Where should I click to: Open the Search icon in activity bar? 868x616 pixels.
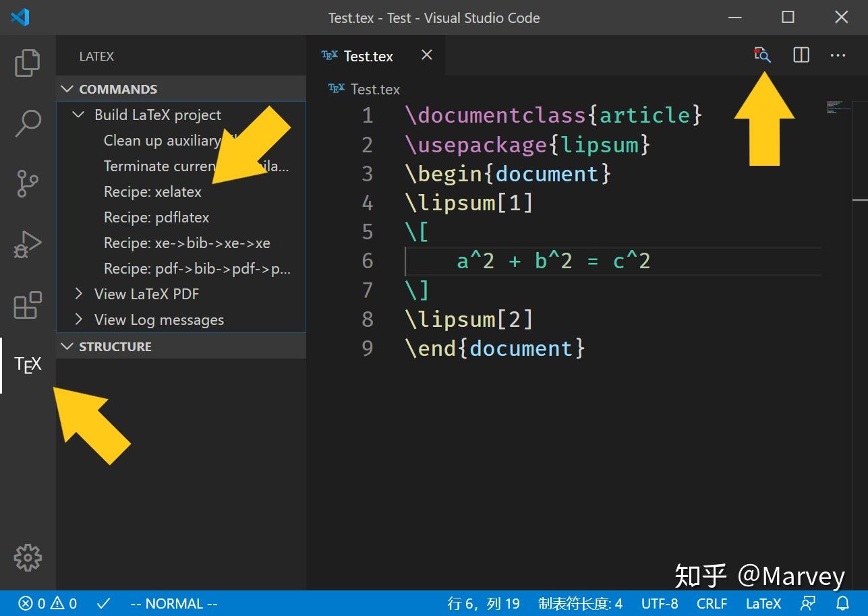(x=27, y=123)
